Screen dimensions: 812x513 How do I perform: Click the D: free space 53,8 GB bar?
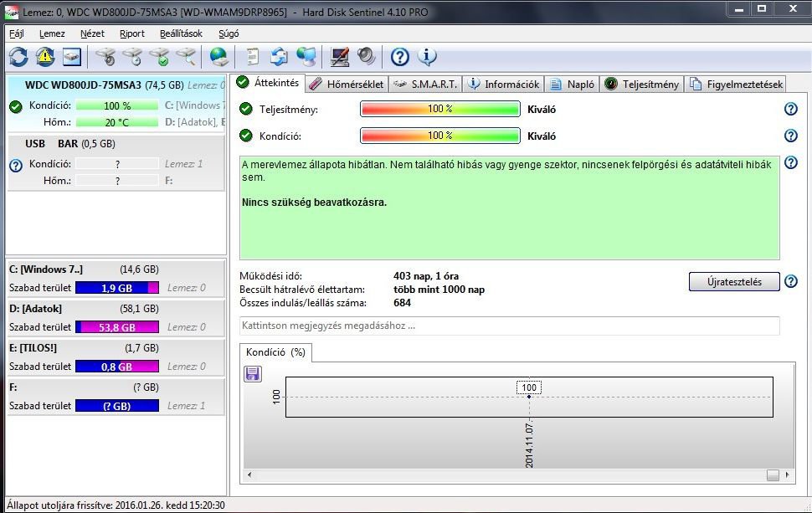117,327
